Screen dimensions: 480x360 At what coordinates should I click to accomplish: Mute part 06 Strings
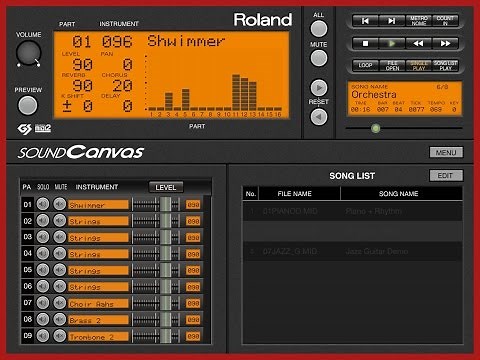(x=60, y=286)
